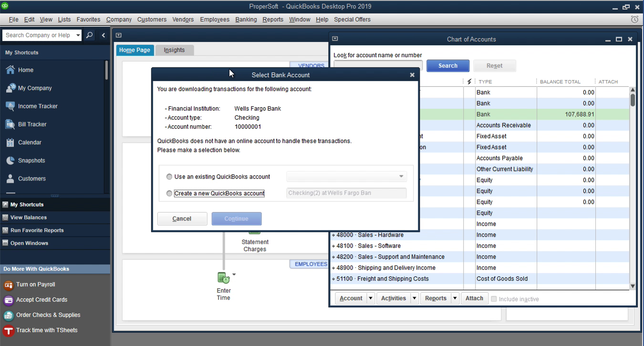Expand the Activities dropdown arrow
Viewport: 644px width, 346px height.
414,298
